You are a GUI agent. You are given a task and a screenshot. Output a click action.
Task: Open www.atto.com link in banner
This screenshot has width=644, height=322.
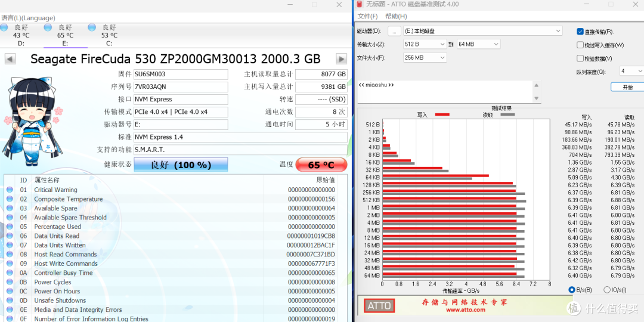(465, 311)
